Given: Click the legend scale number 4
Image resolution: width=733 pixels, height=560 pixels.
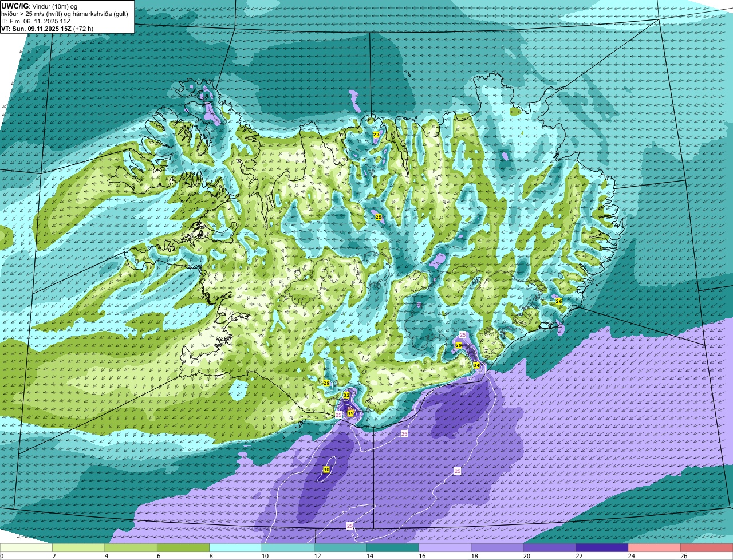Looking at the screenshot, I should coord(106,556).
